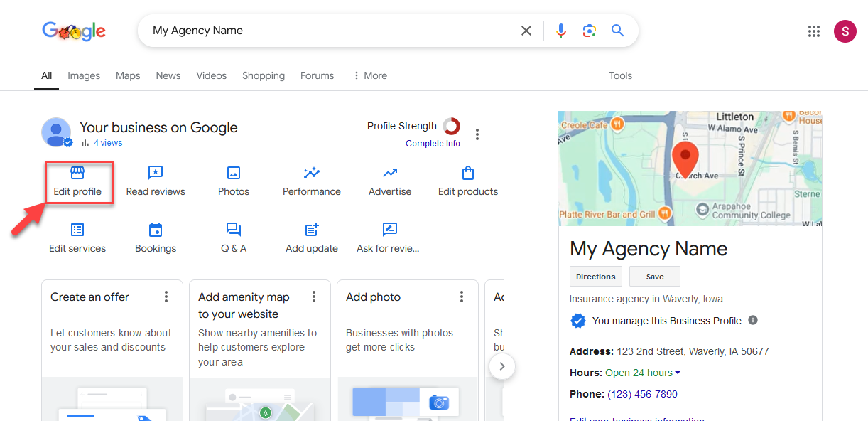Click Ask for reviews icon
Image resolution: width=868 pixels, height=421 pixels.
[x=389, y=230]
